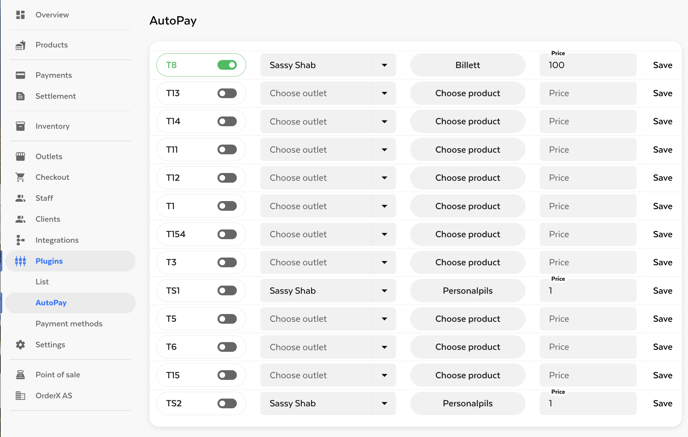Click the Payments card icon
Viewport: 688px width, 437px height.
pyautogui.click(x=20, y=75)
